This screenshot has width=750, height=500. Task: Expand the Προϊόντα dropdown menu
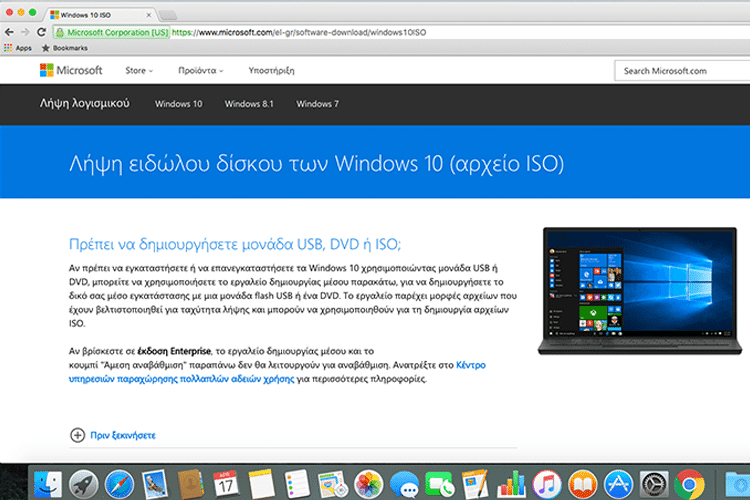tap(201, 70)
